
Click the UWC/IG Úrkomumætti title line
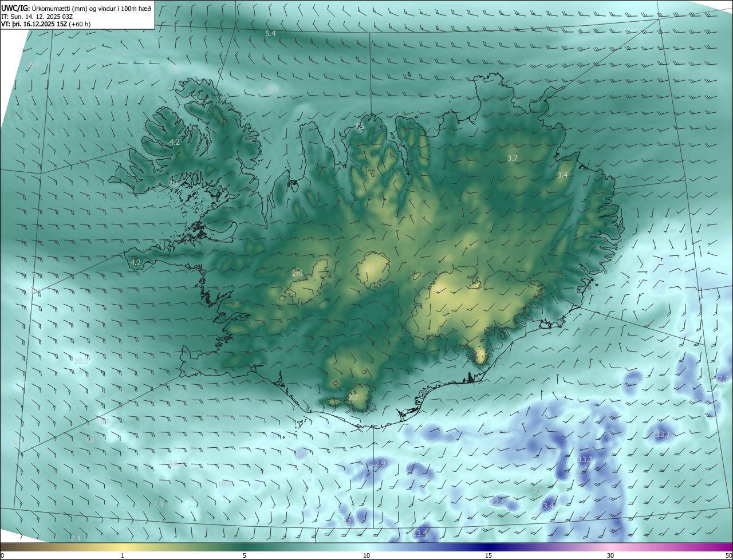pyautogui.click(x=76, y=8)
